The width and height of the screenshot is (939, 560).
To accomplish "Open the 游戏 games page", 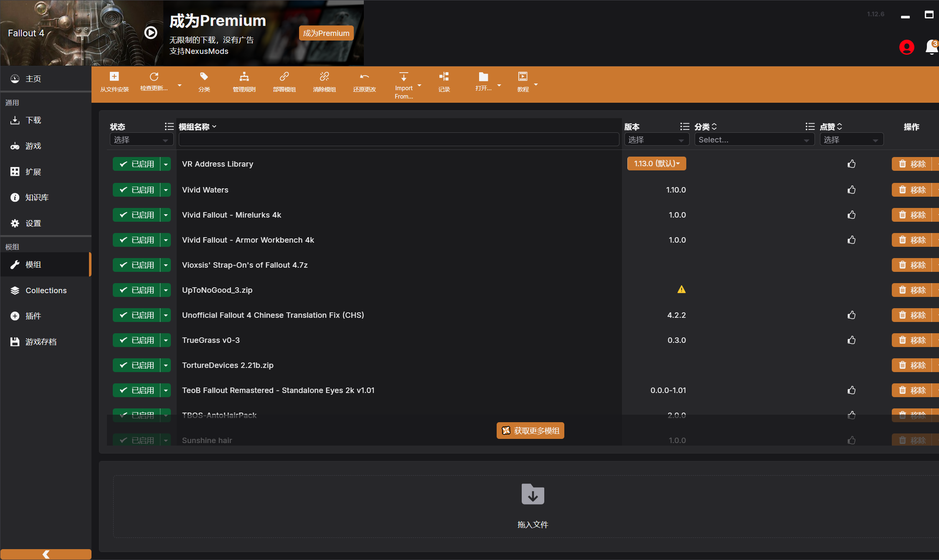I will [x=46, y=146].
